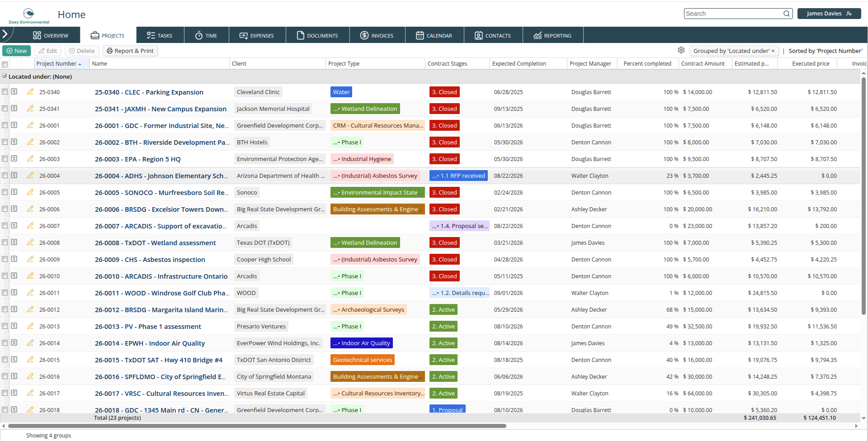Click the Contract Stages column header
868x442 pixels.
457,64
